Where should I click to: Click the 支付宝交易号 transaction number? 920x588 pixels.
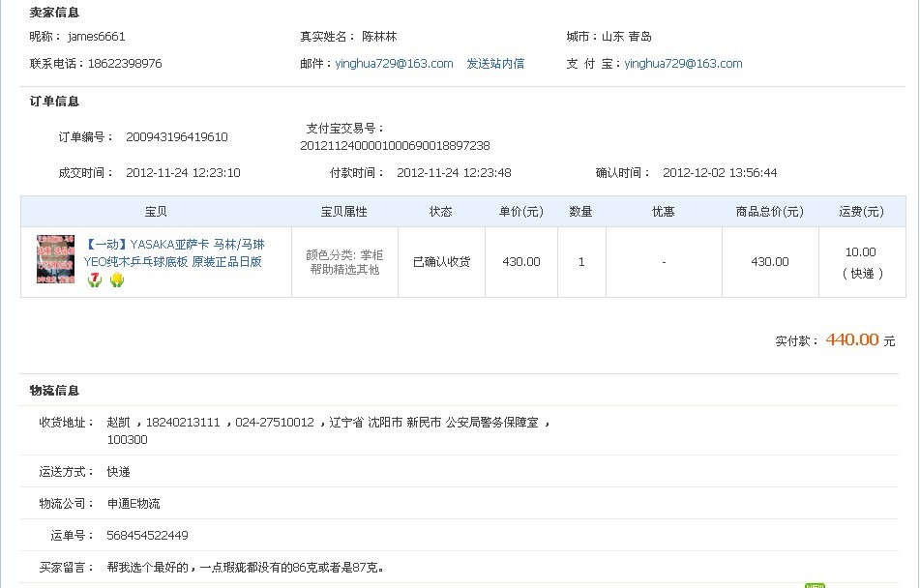(x=395, y=146)
